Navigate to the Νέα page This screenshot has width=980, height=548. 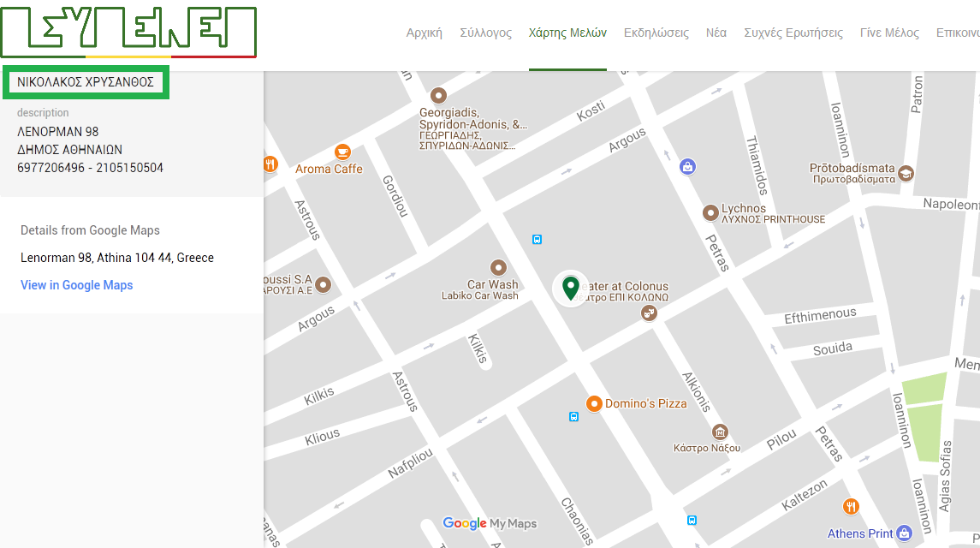(716, 33)
